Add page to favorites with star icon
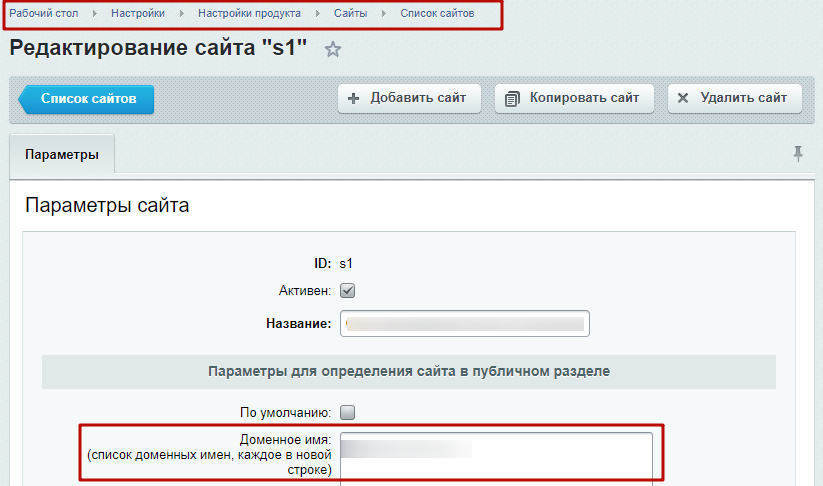This screenshot has height=486, width=823. [333, 50]
